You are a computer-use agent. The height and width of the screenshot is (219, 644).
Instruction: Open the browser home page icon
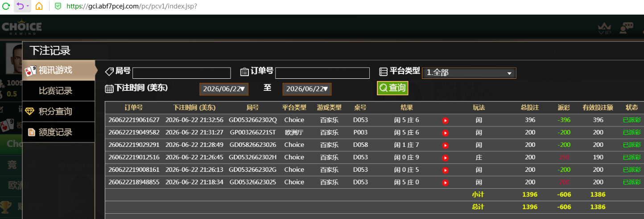point(39,6)
